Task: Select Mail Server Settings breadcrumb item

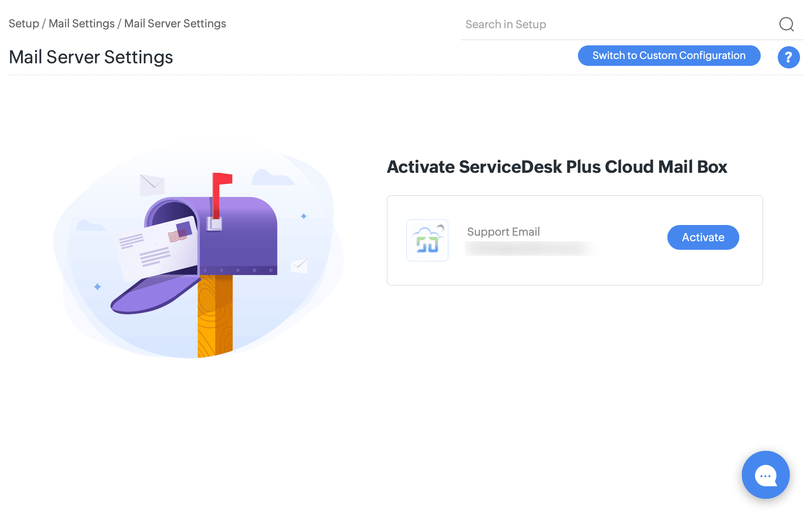Action: (x=175, y=24)
